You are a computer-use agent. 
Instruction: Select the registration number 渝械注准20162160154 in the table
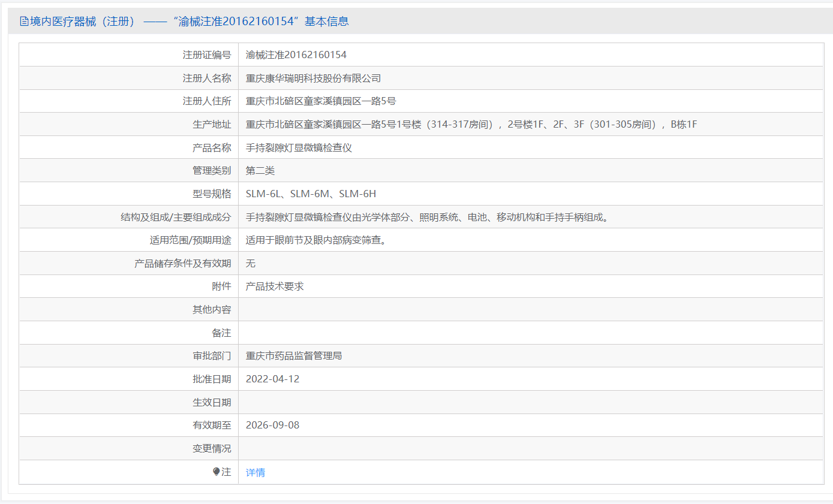(x=296, y=55)
